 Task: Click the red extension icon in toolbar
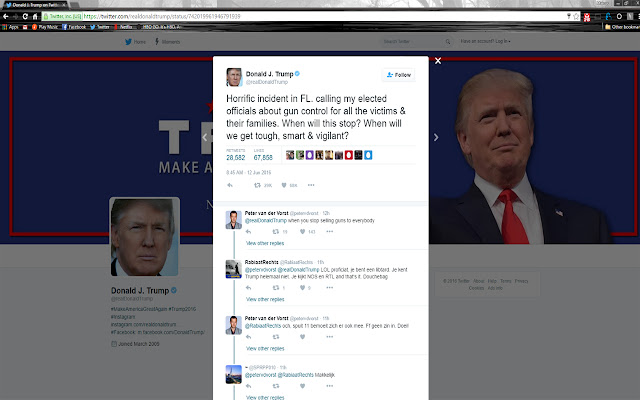(x=587, y=17)
